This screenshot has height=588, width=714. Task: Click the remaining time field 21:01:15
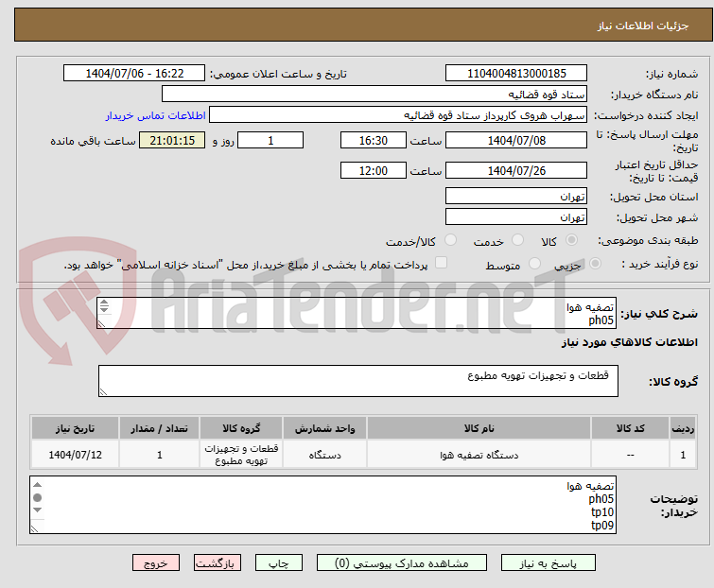pyautogui.click(x=172, y=140)
